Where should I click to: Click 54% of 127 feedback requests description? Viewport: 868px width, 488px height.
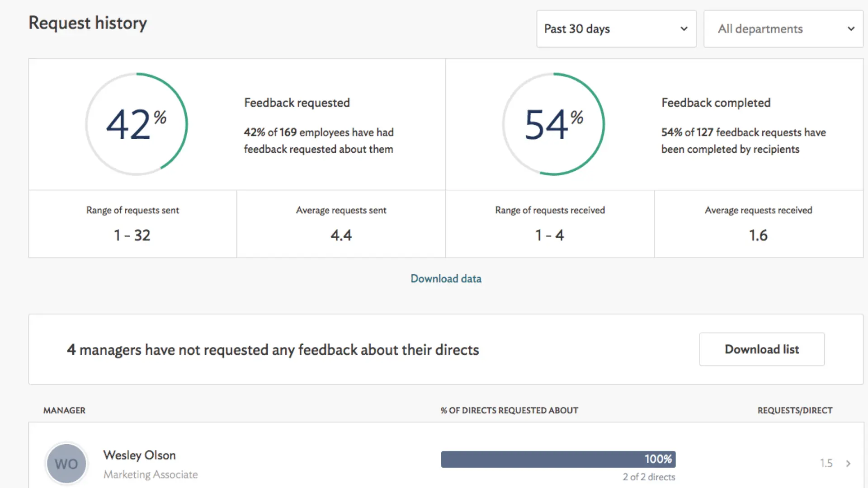(x=744, y=141)
